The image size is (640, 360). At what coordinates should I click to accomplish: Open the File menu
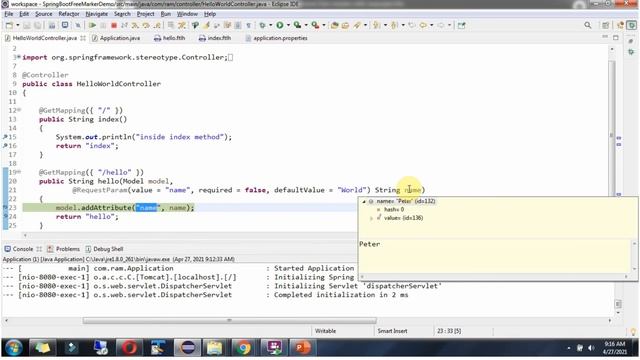(9, 14)
